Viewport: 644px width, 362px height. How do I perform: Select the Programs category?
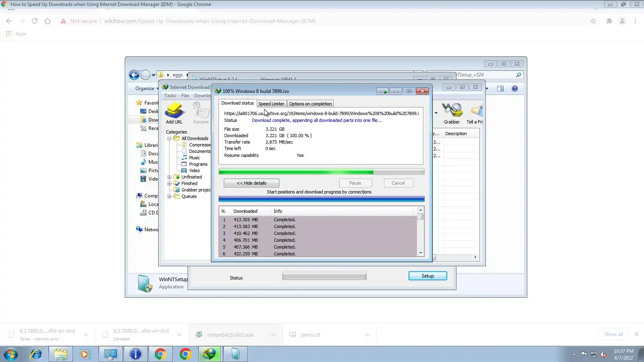pos(194,164)
